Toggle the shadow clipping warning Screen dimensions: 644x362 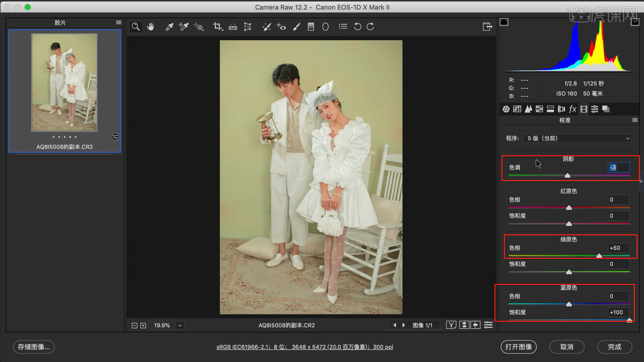504,22
